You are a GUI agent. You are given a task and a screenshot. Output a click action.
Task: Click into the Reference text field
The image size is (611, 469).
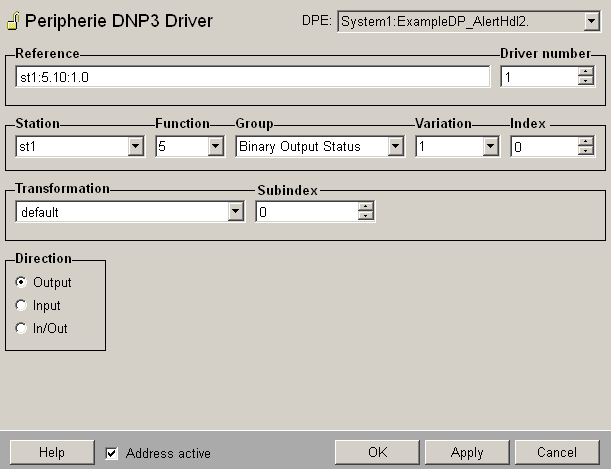pos(252,77)
